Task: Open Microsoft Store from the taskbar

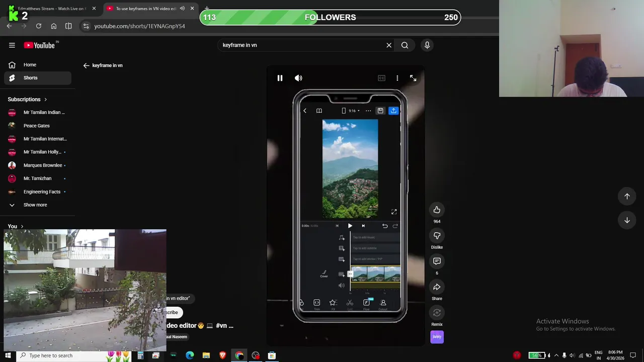Action: tap(272, 355)
